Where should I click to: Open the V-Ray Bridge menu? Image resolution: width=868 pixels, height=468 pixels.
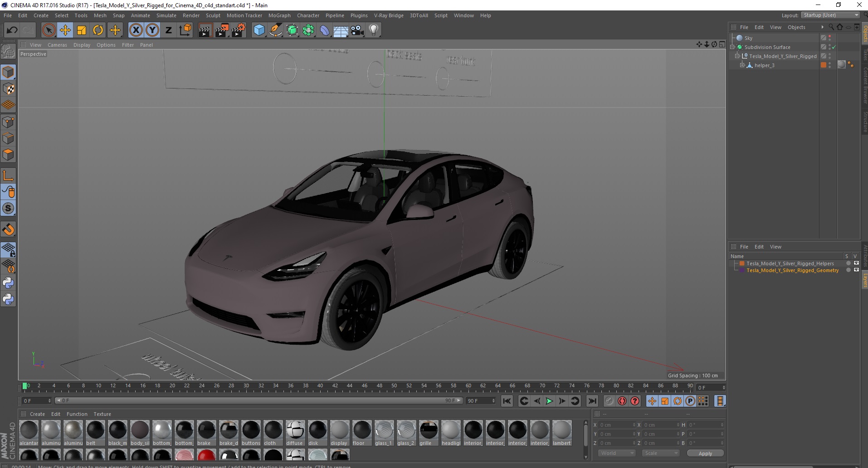tap(389, 15)
